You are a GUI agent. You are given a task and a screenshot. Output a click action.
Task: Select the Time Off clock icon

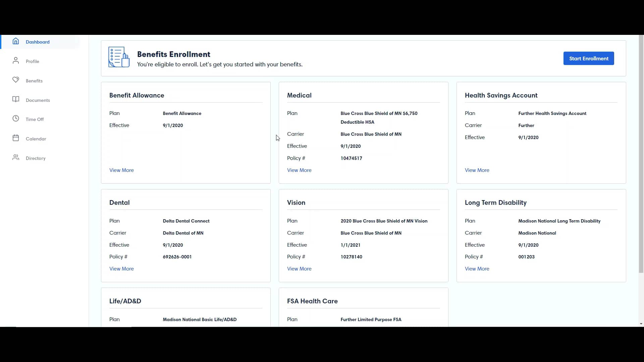click(x=16, y=119)
